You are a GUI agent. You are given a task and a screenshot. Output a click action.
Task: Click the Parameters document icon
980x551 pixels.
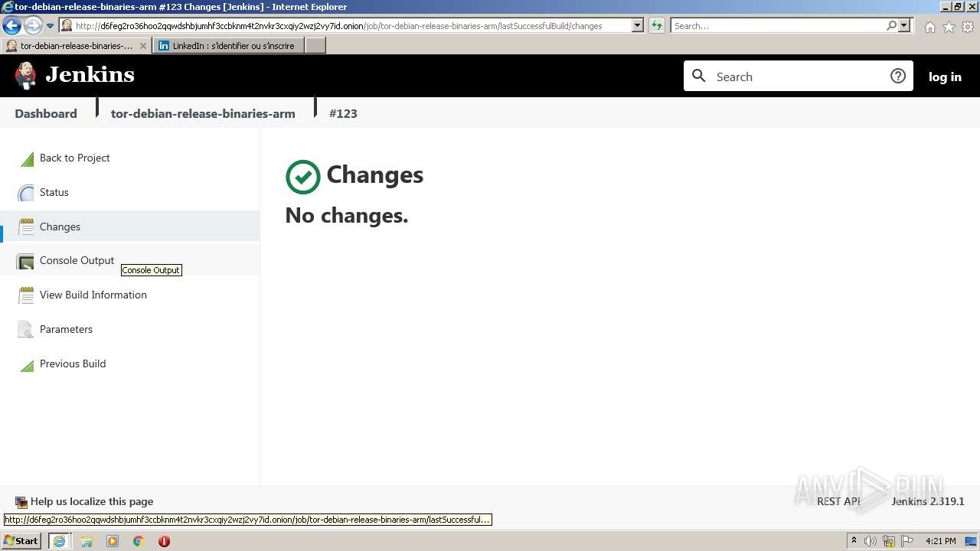click(x=27, y=330)
